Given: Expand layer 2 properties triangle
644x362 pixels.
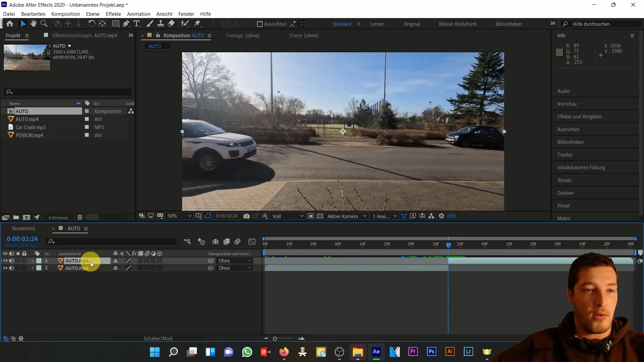Looking at the screenshot, I should point(32,268).
